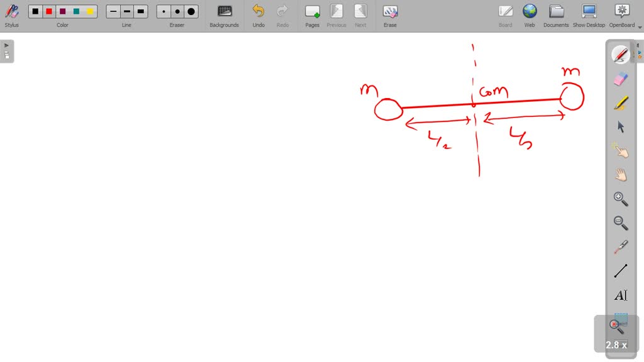Screen dimensions: 644x362
Task: Click the Undo button
Action: click(258, 15)
